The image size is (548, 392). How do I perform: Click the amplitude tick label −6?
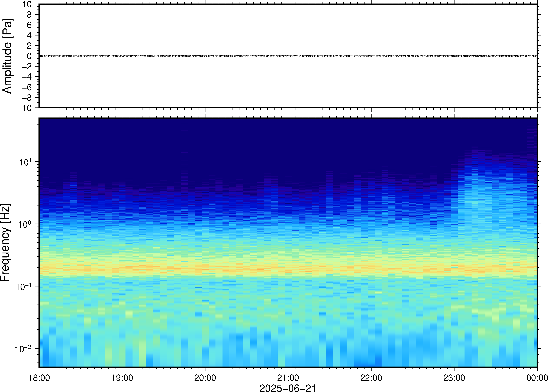coord(27,87)
